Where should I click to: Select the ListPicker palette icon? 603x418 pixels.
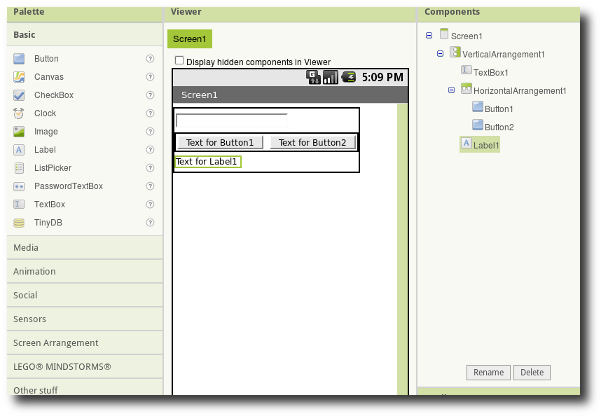tap(19, 167)
